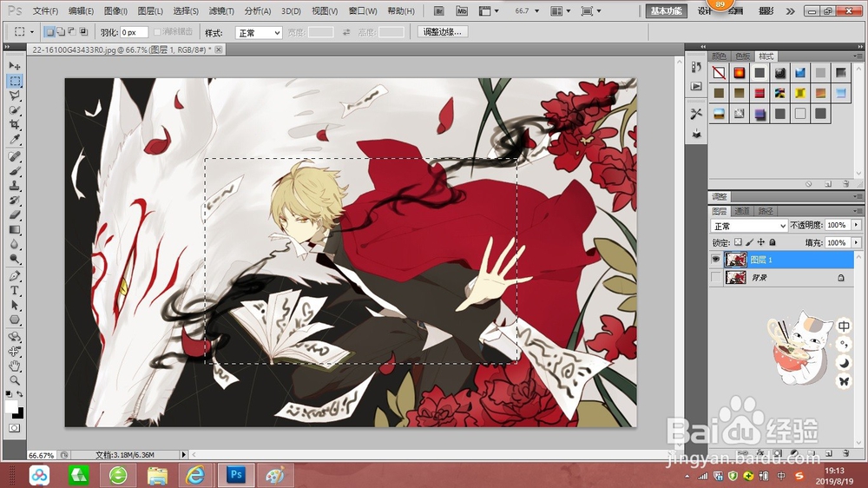Reset default foreground and background colors
The image size is (868, 488).
click(9, 394)
